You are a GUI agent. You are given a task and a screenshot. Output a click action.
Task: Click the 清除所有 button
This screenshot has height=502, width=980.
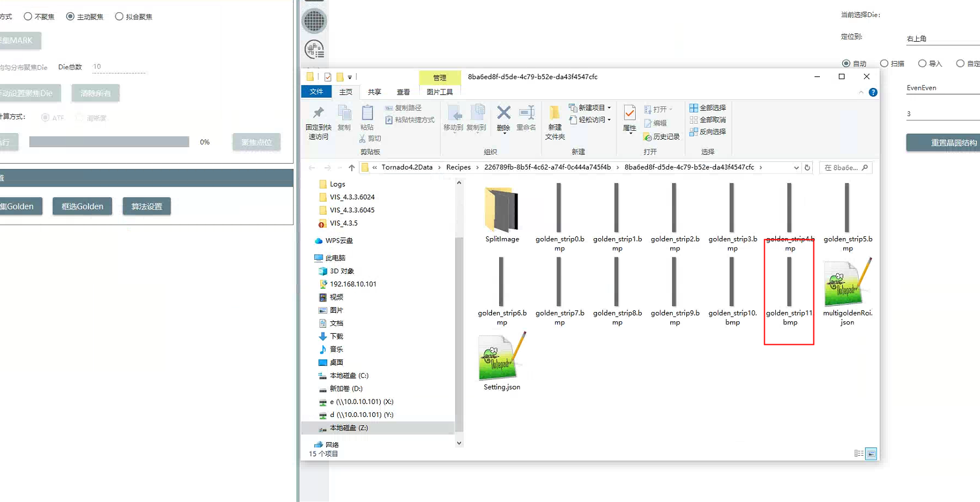[x=96, y=93]
